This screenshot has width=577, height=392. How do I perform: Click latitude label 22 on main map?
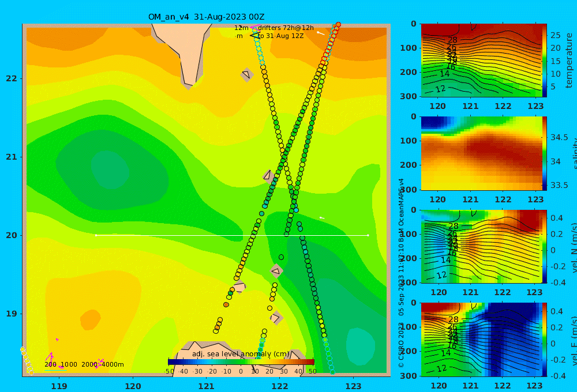click(x=12, y=78)
